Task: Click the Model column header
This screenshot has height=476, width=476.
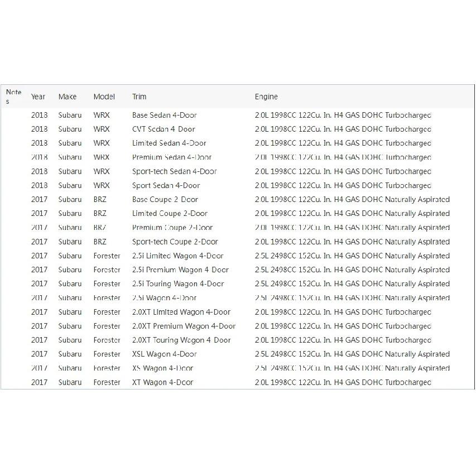Action: [104, 97]
